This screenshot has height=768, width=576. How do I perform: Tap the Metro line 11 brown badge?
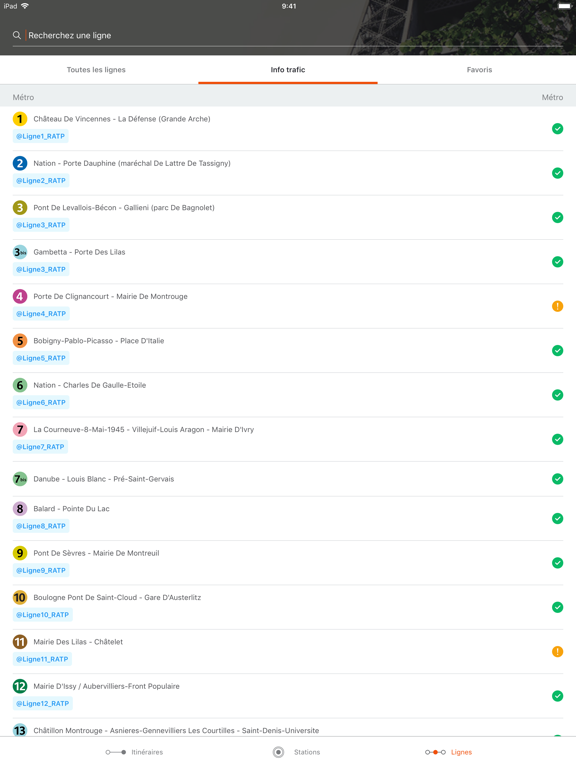point(20,642)
